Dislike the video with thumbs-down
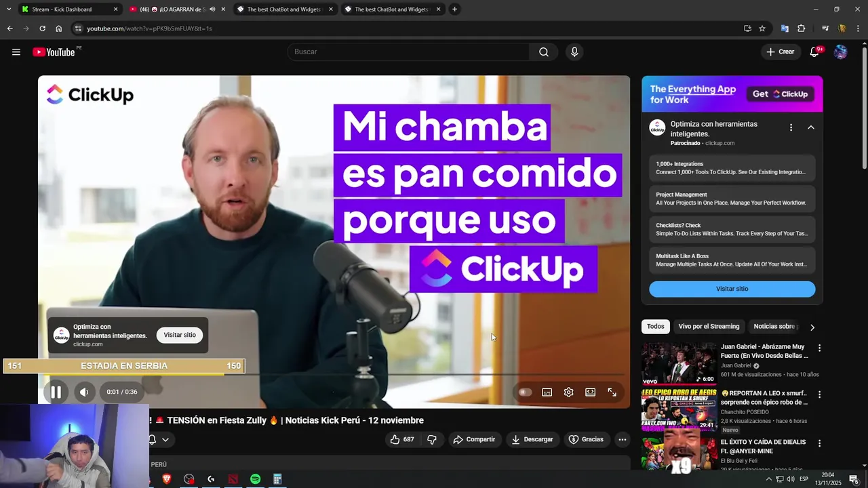This screenshot has height=488, width=868. click(432, 439)
